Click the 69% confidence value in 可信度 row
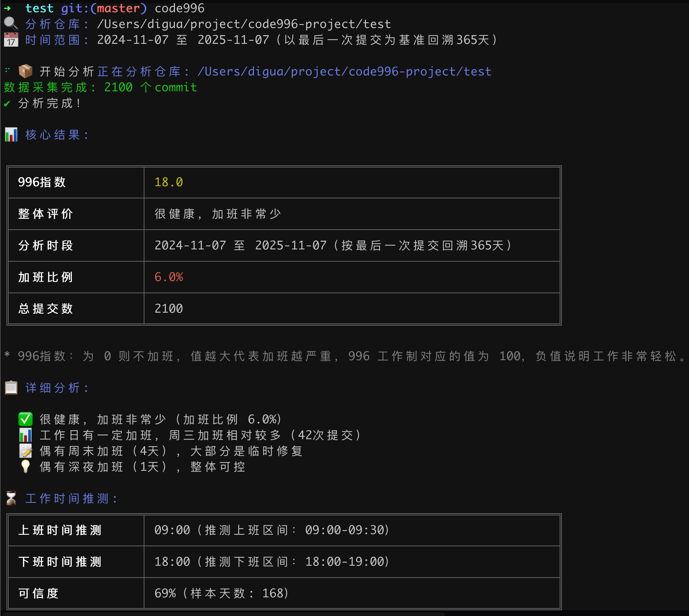689x616 pixels. tap(165, 593)
